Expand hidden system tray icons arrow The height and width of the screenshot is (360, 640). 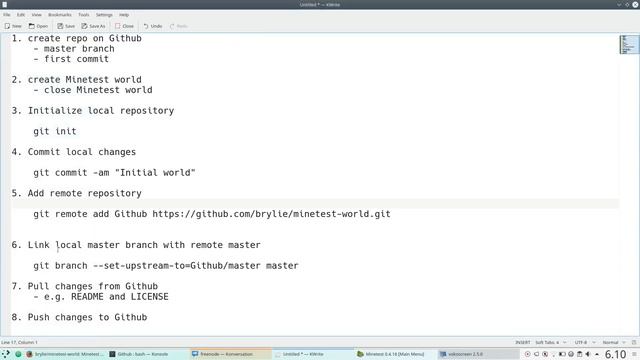pos(597,354)
